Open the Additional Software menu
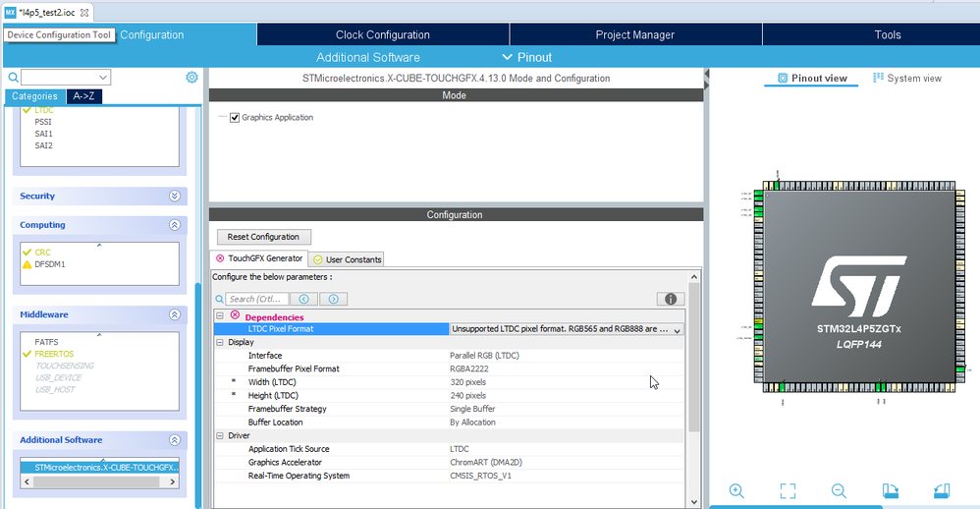The height and width of the screenshot is (509, 980). 367,57
